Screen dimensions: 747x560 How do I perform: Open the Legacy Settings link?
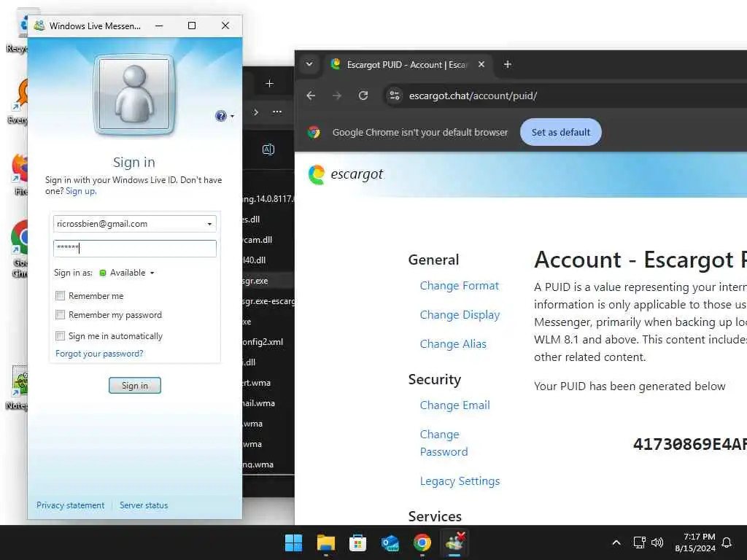pos(460,481)
